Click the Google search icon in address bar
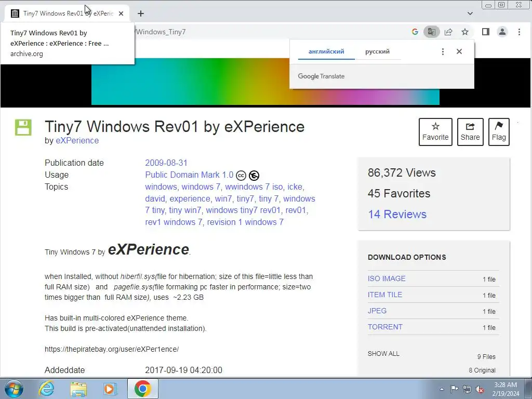 click(x=415, y=32)
